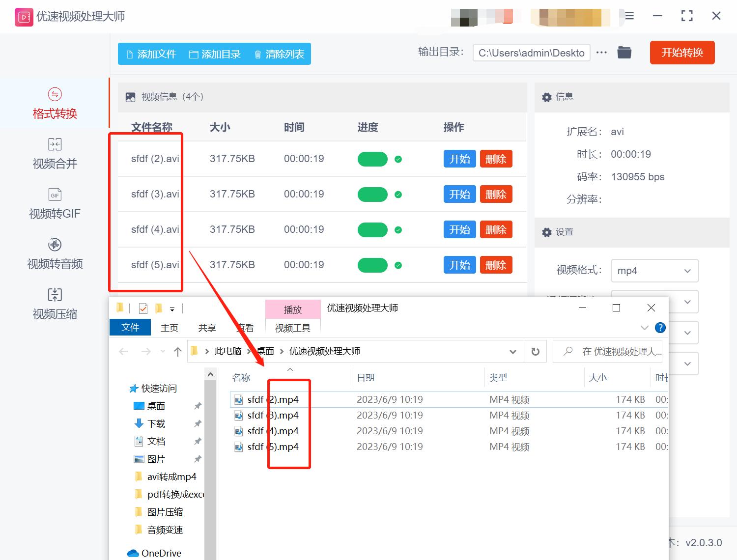The width and height of the screenshot is (737, 560).
Task: Collapse the 名称 column sort chevron
Action: pyautogui.click(x=290, y=369)
